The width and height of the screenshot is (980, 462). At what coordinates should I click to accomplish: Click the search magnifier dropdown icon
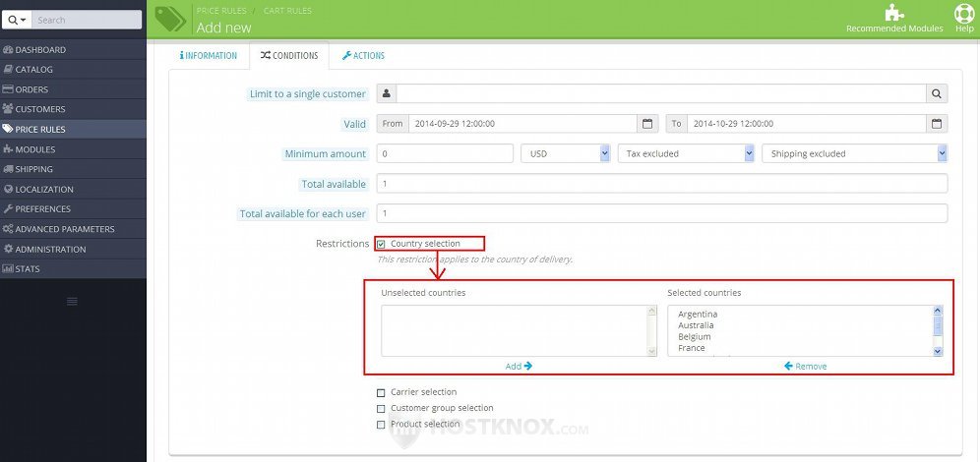[17, 20]
